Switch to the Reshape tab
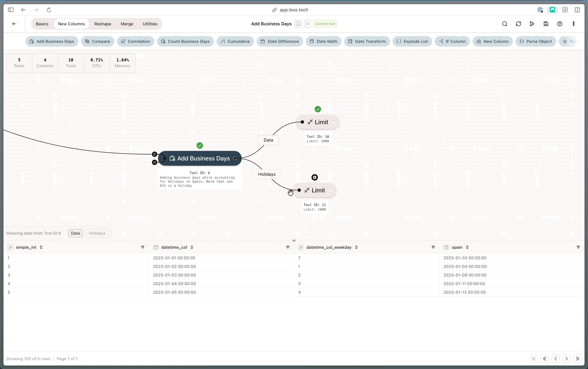The image size is (588, 369). (103, 24)
